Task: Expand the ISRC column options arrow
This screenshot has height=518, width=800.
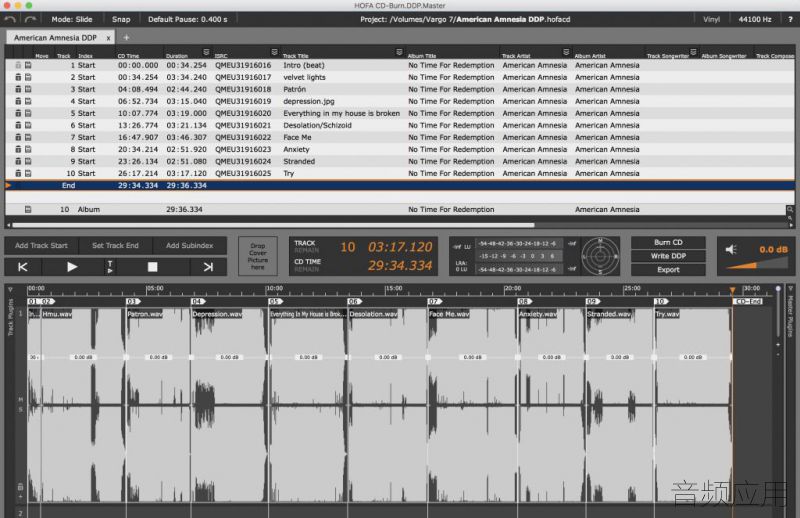Action: [x=274, y=52]
